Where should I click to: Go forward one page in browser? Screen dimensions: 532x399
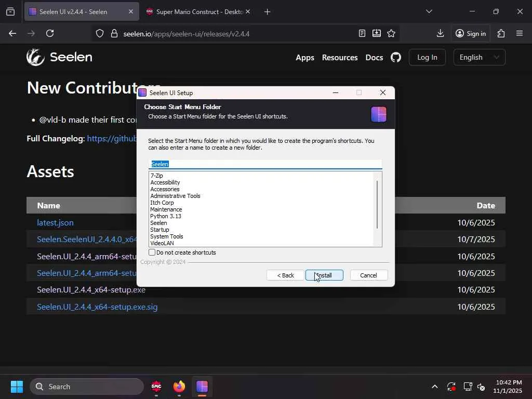point(31,33)
